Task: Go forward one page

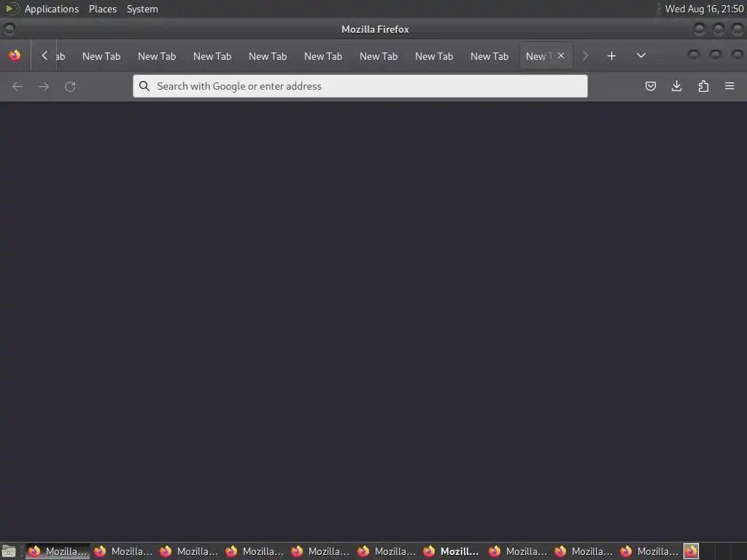Action: tap(44, 87)
